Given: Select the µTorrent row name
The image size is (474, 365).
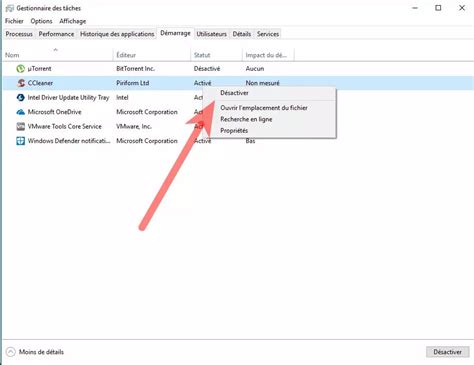Looking at the screenshot, I should click(39, 69).
